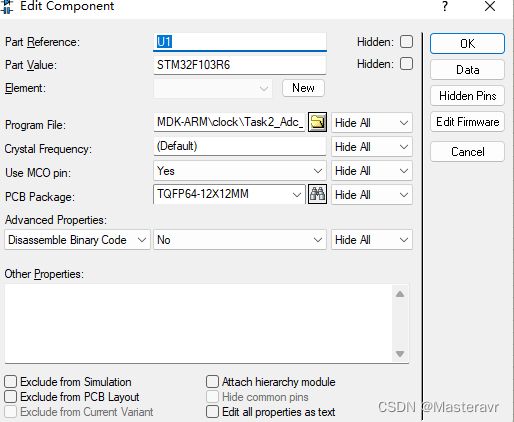
Task: Toggle Hidden checkbox for Part Value
Action: pos(406,64)
